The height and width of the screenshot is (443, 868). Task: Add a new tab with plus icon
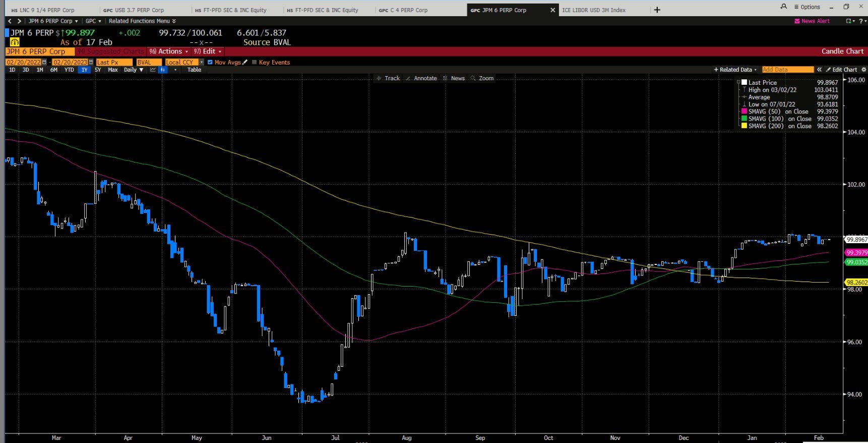657,10
